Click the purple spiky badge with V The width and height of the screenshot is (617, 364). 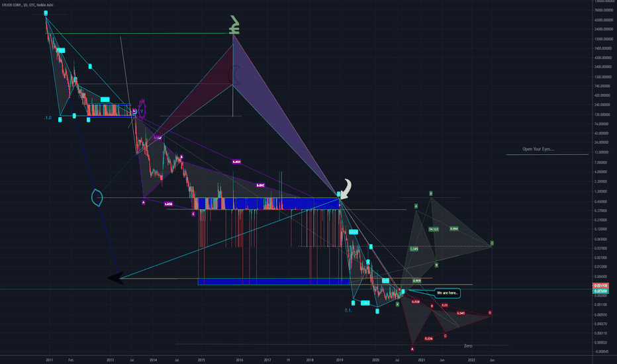tap(142, 109)
